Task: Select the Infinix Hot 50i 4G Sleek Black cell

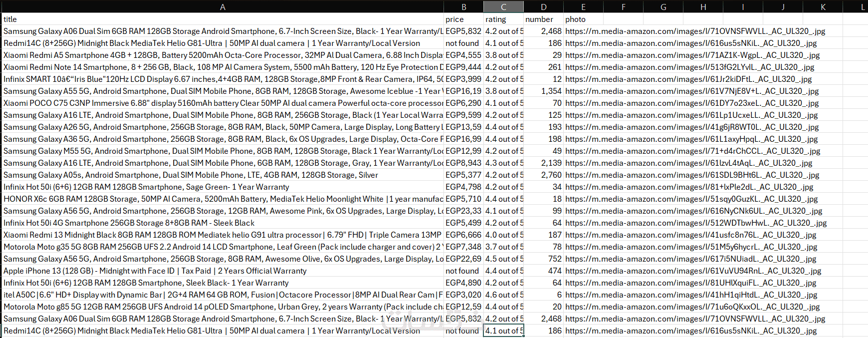Action: [x=223, y=223]
